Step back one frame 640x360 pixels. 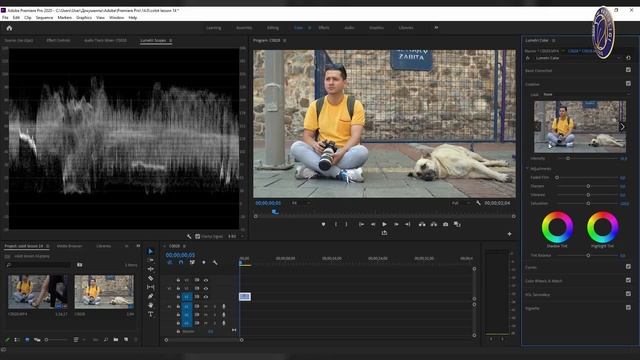(373, 224)
